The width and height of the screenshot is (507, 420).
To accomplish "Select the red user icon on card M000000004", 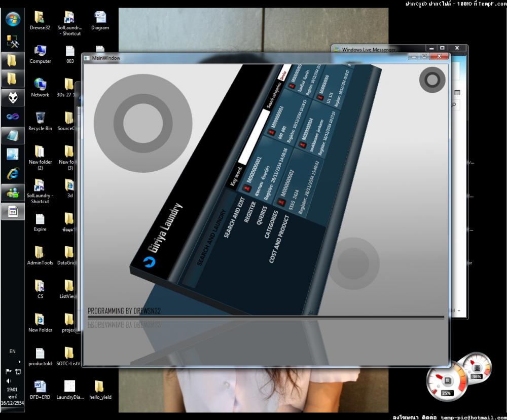I will point(303,145).
